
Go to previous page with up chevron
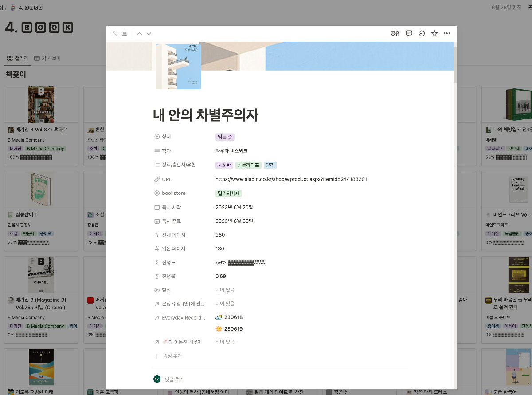point(139,33)
